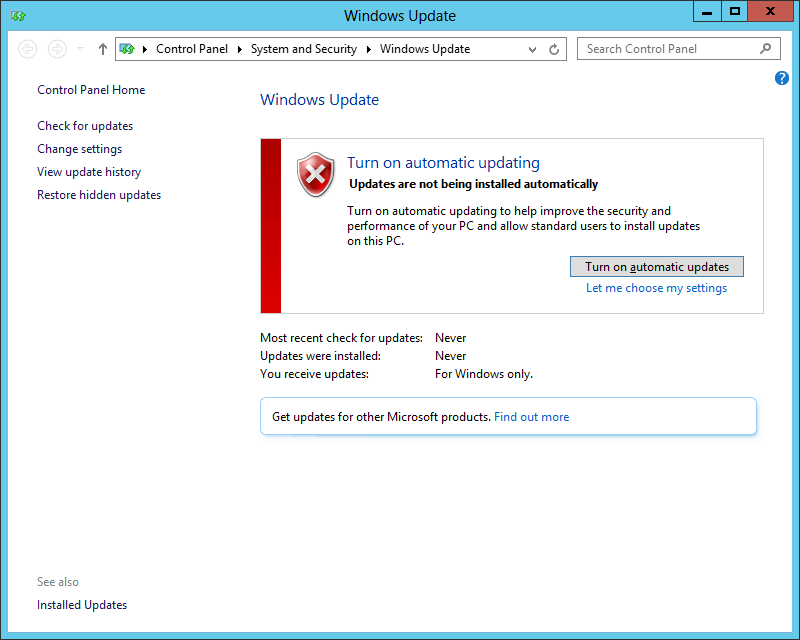This screenshot has width=800, height=640.
Task: Open the recent locations dropdown arrow
Action: pyautogui.click(x=80, y=49)
